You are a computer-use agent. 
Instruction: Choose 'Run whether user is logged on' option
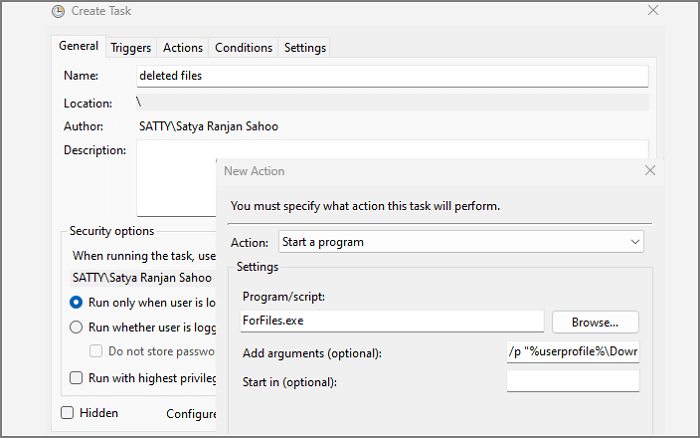[x=76, y=327]
